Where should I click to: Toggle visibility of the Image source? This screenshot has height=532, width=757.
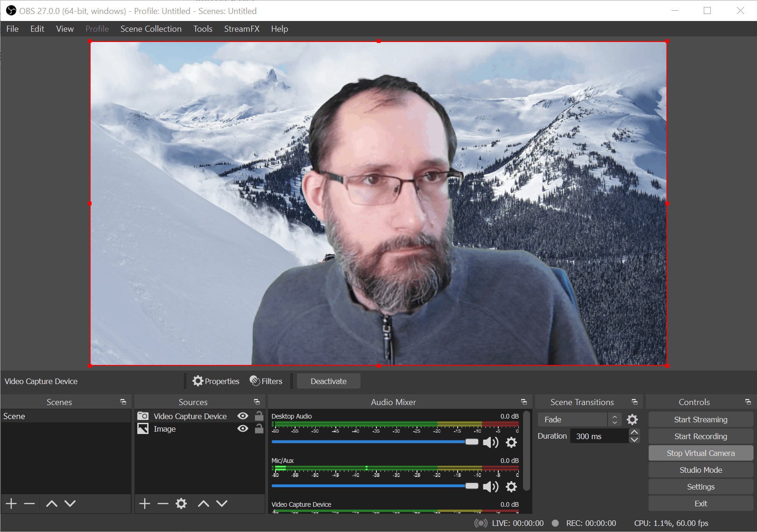[x=243, y=428]
